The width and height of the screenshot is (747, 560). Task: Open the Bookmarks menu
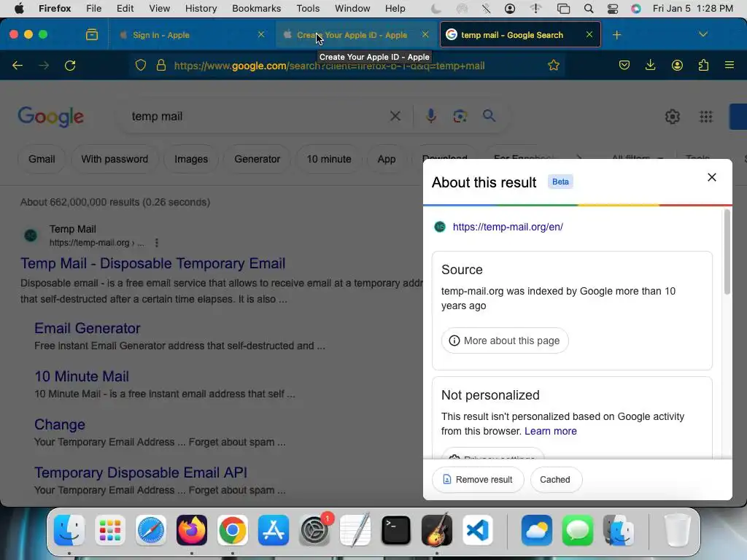256,9
